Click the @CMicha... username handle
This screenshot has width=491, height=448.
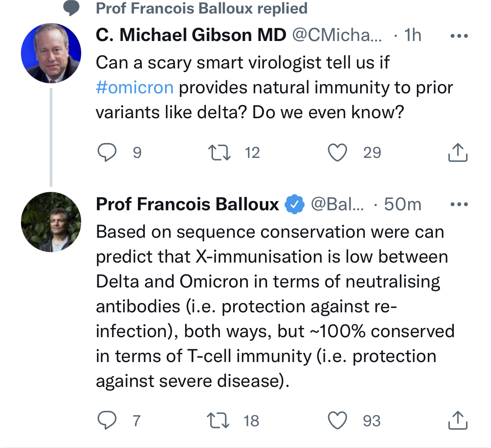point(336,36)
